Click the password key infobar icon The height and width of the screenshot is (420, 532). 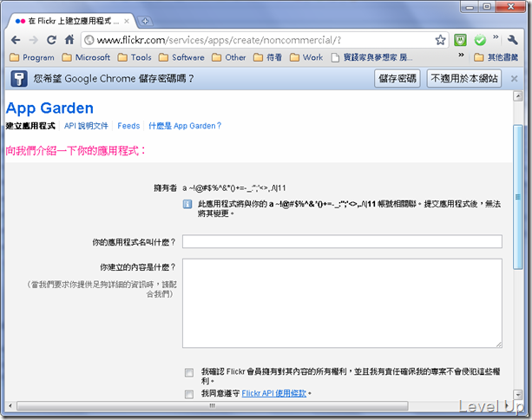click(x=19, y=79)
